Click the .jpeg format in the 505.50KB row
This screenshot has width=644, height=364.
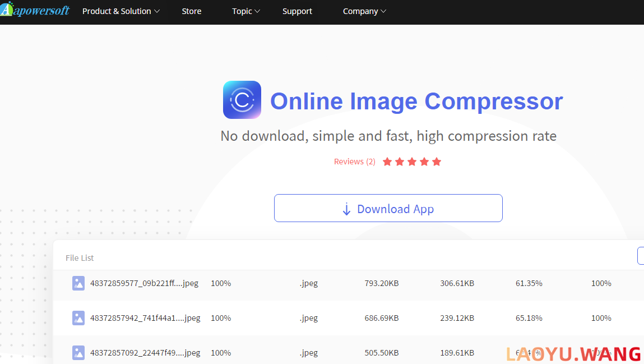[x=308, y=353]
